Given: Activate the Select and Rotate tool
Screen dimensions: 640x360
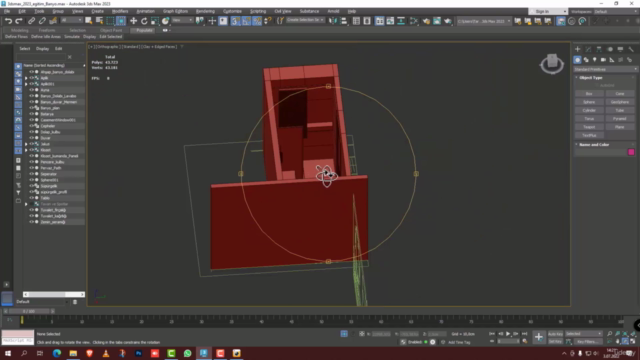Looking at the screenshot, I should [144, 21].
